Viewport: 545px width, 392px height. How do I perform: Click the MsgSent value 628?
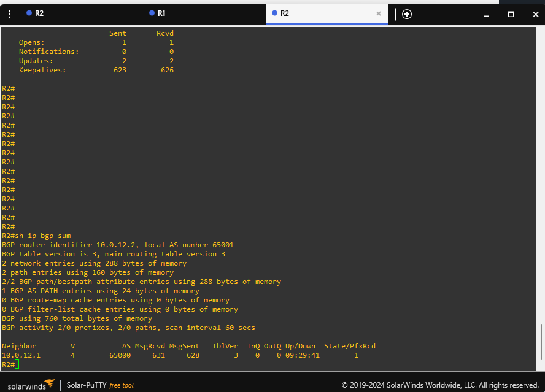pyautogui.click(x=193, y=355)
